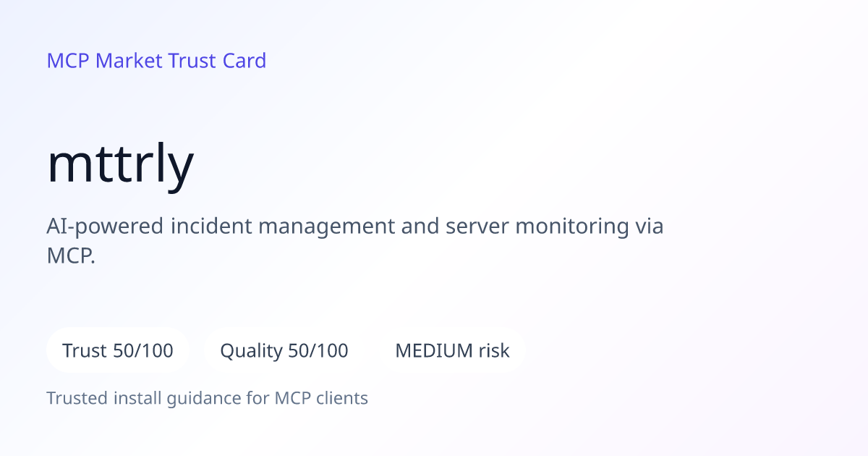The image size is (868, 456).
Task: Click the word Card in top heading
Action: [x=244, y=61]
